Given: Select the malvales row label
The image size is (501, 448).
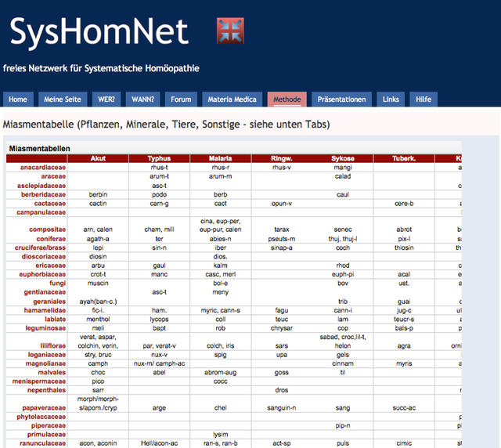Looking at the screenshot, I should point(52,372).
